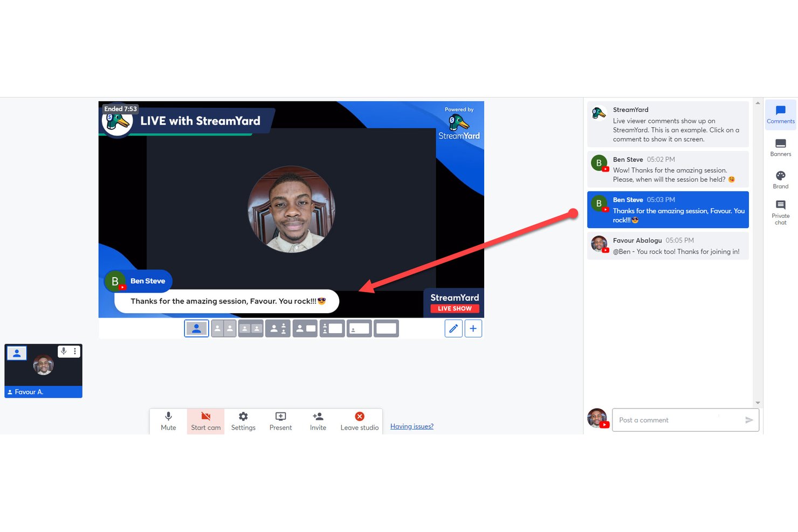Add a new layout with plus
This screenshot has width=798, height=532.
(473, 328)
